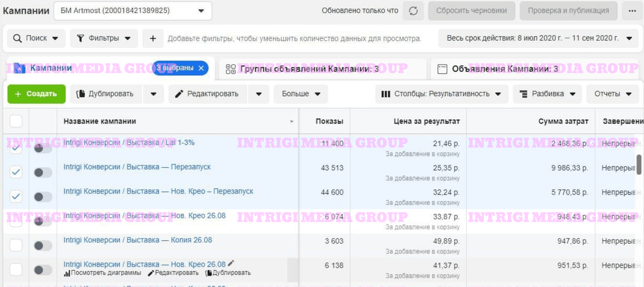Image resolution: width=644 pixels, height=287 pixels.
Task: Open the date range dropdown 8 июл 2020
Action: click(x=539, y=38)
